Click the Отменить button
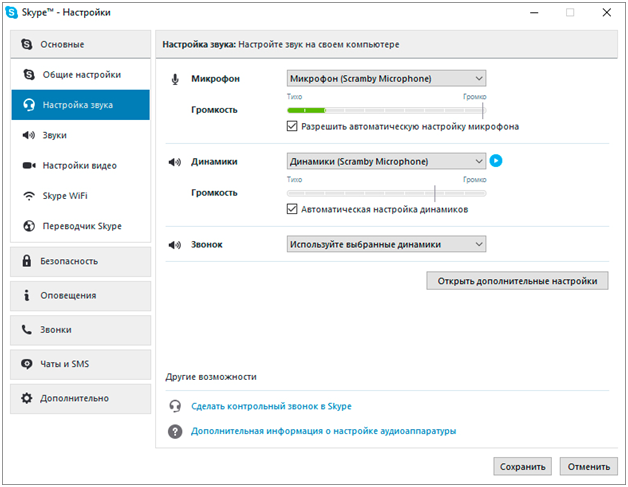628x487 pixels. click(x=589, y=467)
